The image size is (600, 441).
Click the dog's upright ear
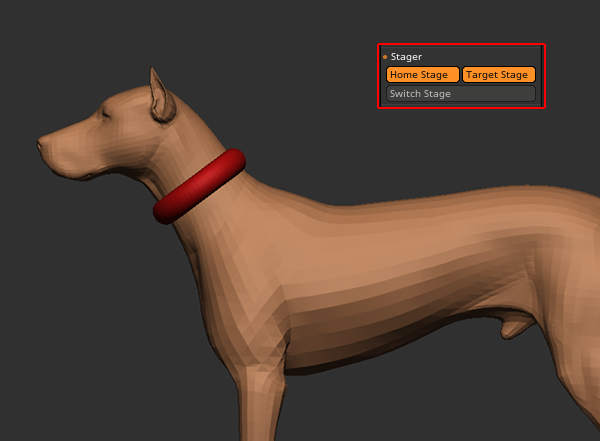pos(157,94)
